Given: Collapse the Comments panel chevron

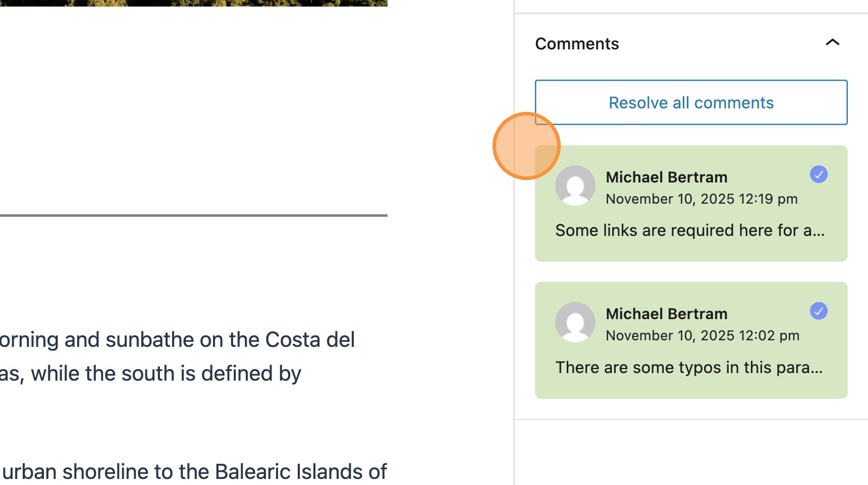Looking at the screenshot, I should [x=832, y=43].
